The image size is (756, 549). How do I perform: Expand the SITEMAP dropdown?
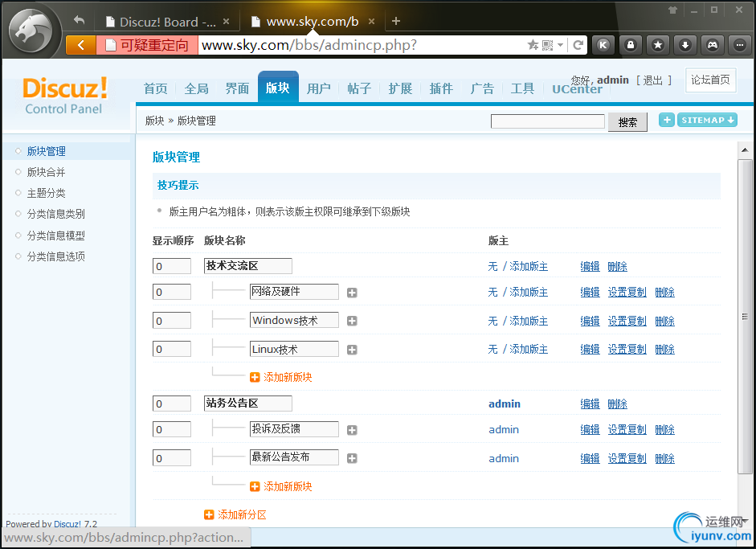click(x=707, y=121)
